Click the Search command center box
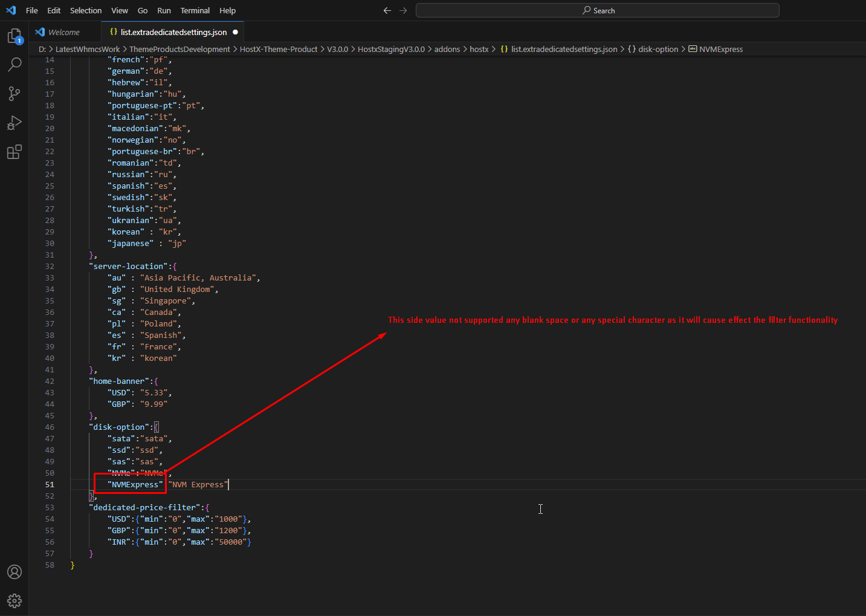Screen dimensions: 866x616 coord(597,10)
